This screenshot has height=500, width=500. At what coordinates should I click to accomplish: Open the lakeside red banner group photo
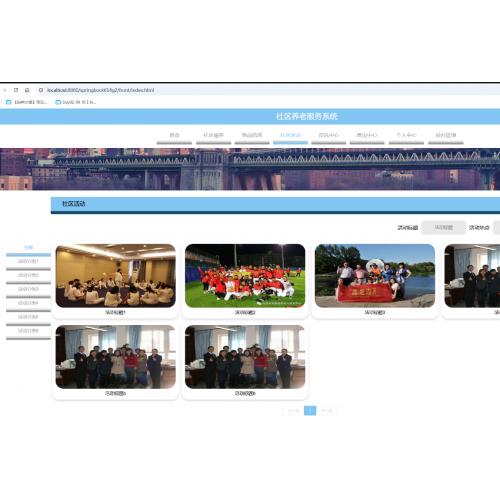click(375, 276)
